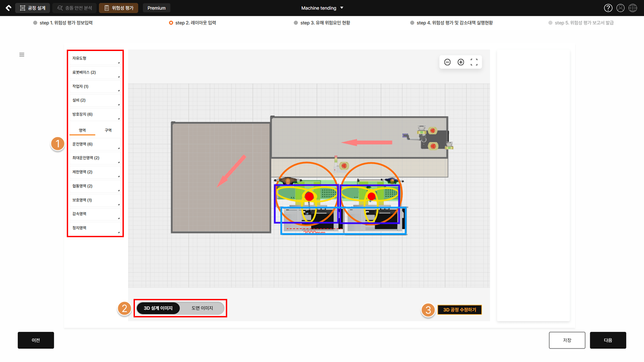
Task: Expand the 설비 (2) list item
Action: [95, 100]
